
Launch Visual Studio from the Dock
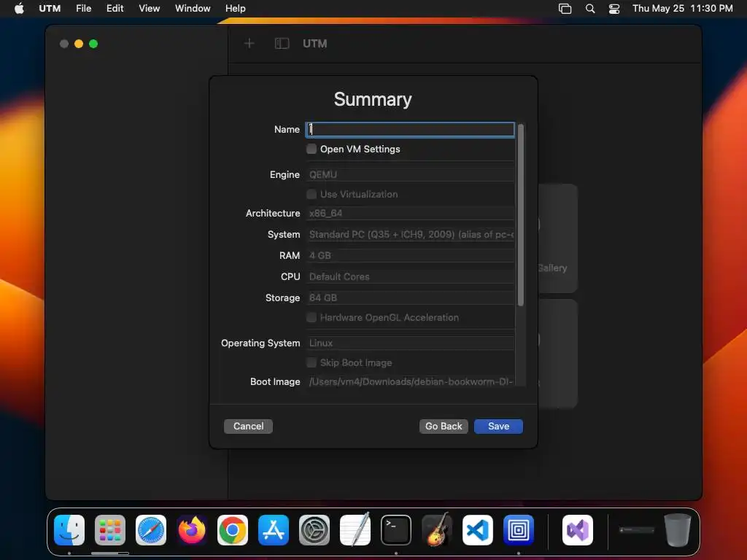(578, 530)
